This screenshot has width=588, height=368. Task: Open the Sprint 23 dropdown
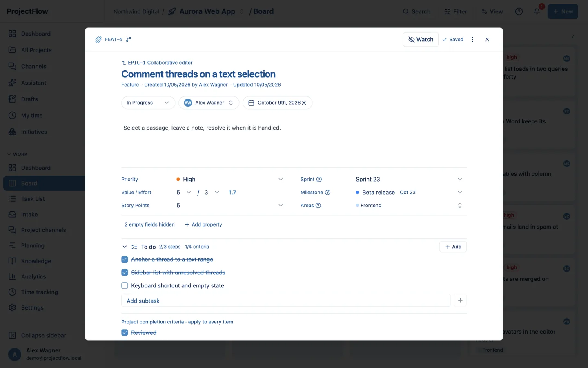click(x=410, y=180)
